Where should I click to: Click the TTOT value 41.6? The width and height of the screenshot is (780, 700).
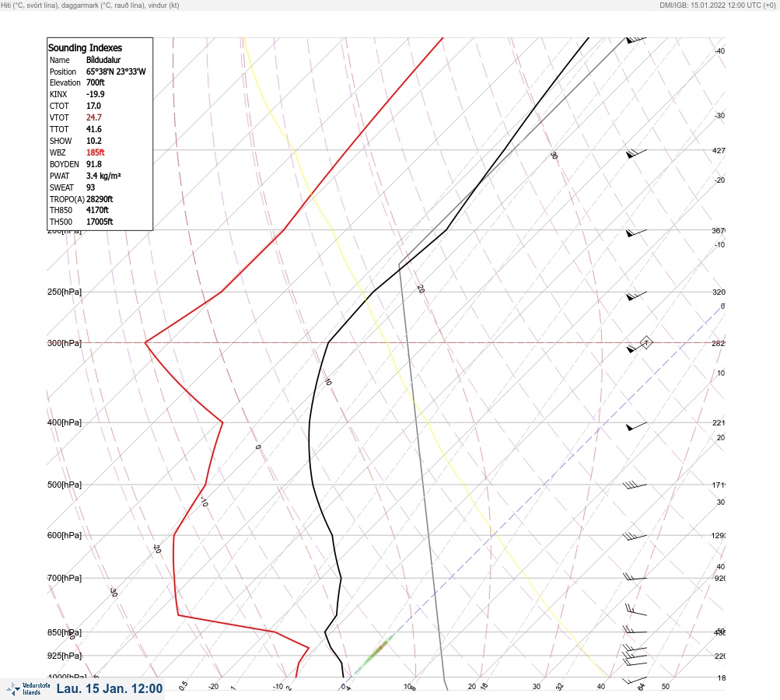(94, 129)
